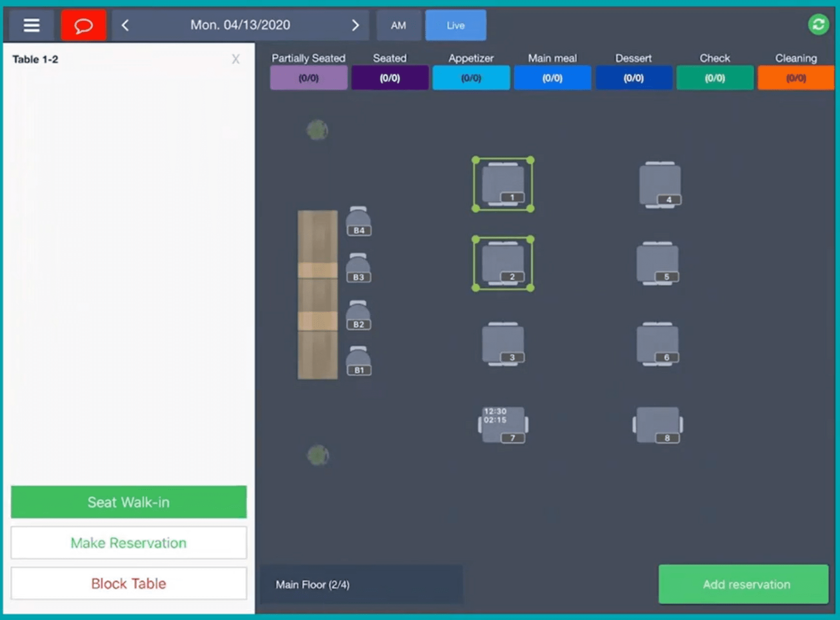Select table 7 with reservation times
This screenshot has width=840, height=620.
click(x=502, y=424)
